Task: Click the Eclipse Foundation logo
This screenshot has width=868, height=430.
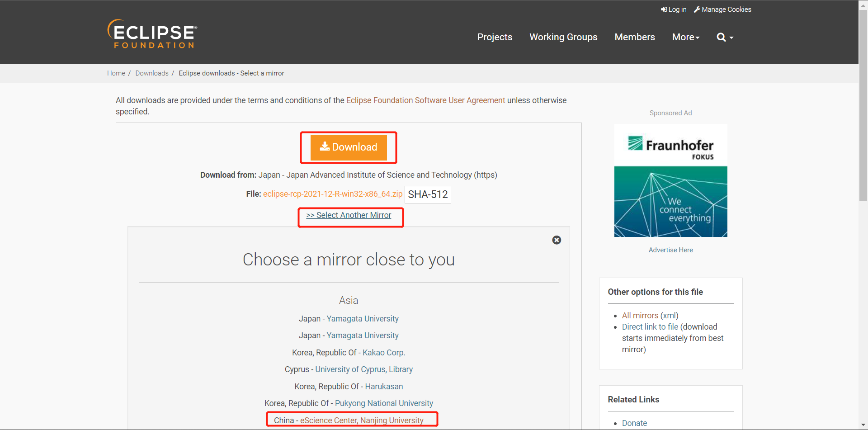Action: click(x=152, y=34)
